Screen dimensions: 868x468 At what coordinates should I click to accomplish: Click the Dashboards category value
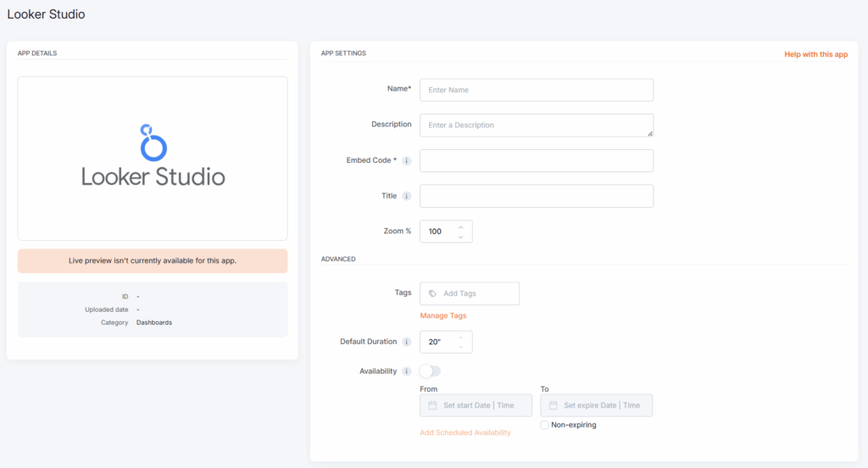click(154, 322)
